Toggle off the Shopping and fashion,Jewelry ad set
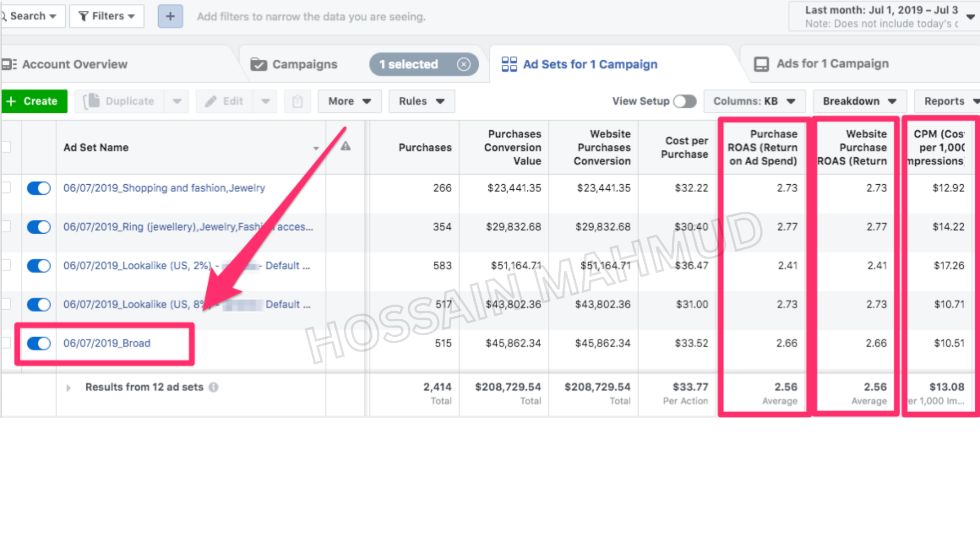This screenshot has height=551, width=980. tap(39, 188)
